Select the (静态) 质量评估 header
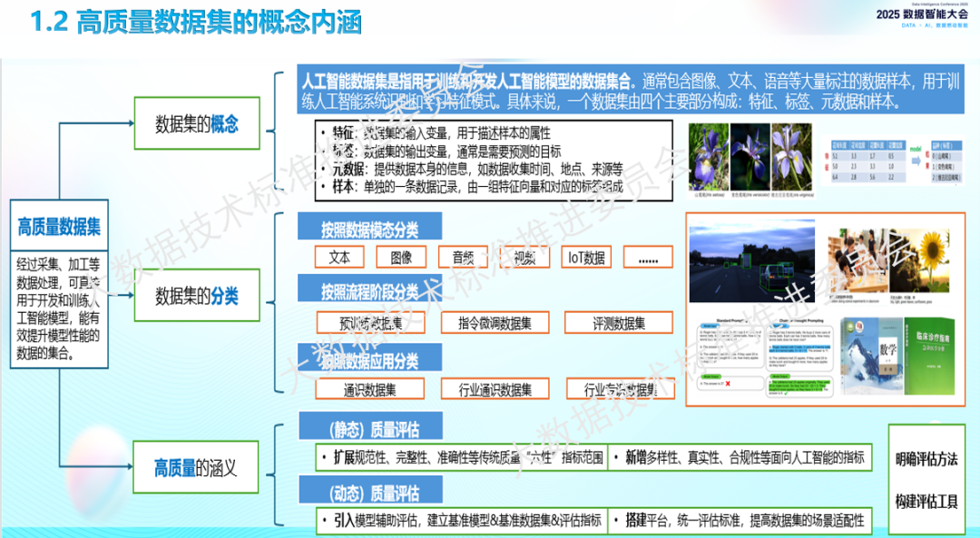This screenshot has width=980, height=538. point(371,426)
